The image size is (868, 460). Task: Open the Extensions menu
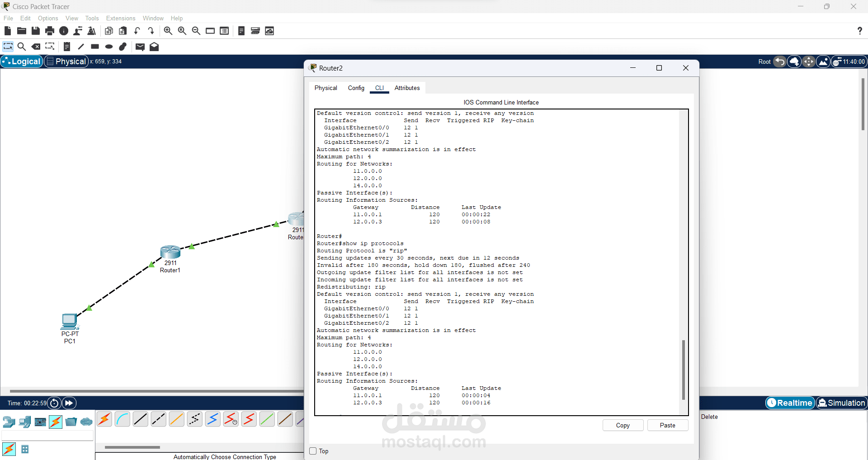(x=121, y=18)
